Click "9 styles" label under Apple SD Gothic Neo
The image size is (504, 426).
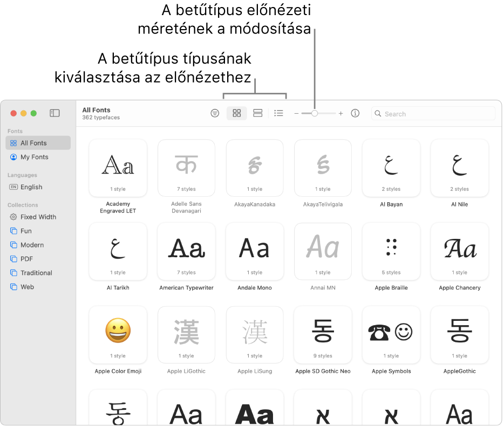tap(323, 356)
